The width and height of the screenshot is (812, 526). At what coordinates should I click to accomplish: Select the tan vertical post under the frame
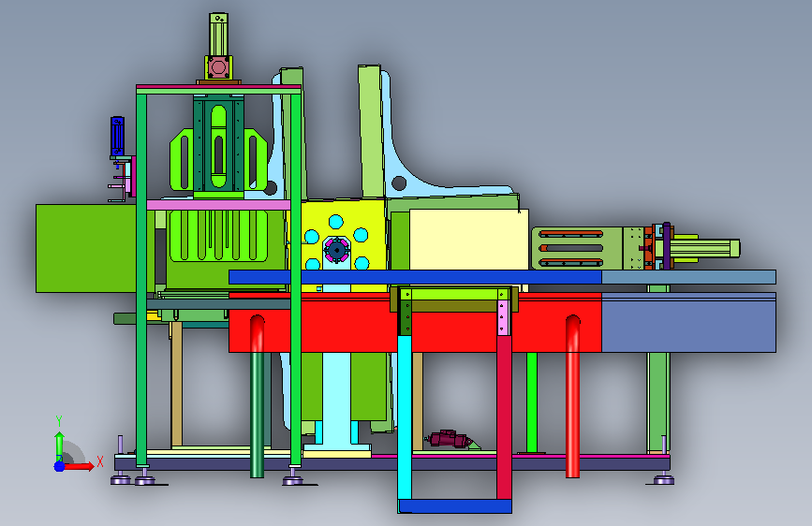point(177,384)
